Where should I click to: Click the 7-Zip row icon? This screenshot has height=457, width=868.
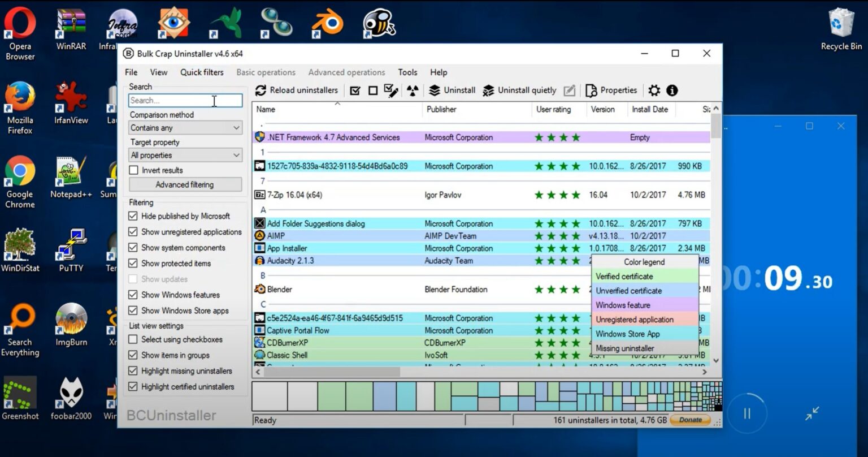coord(260,195)
